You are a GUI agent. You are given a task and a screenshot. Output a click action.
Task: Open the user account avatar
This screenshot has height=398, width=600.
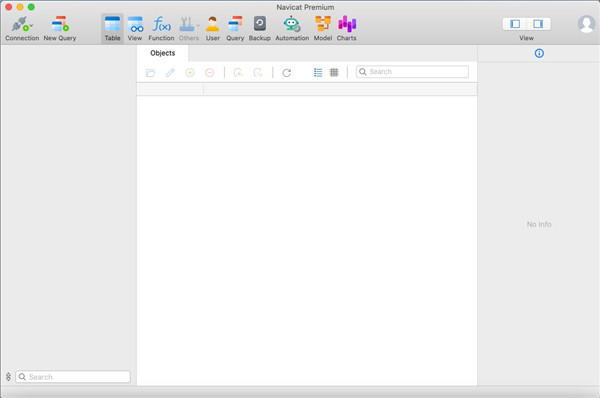pos(586,24)
